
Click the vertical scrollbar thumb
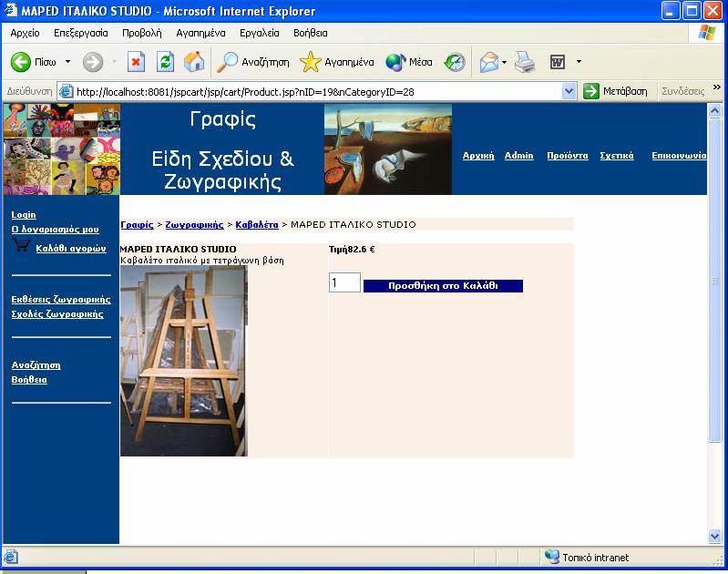coord(714,280)
